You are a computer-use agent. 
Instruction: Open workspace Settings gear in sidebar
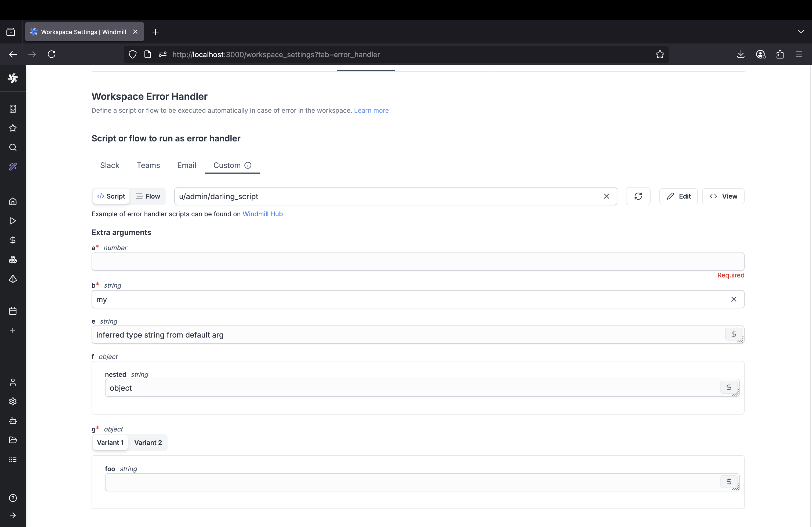point(13,402)
